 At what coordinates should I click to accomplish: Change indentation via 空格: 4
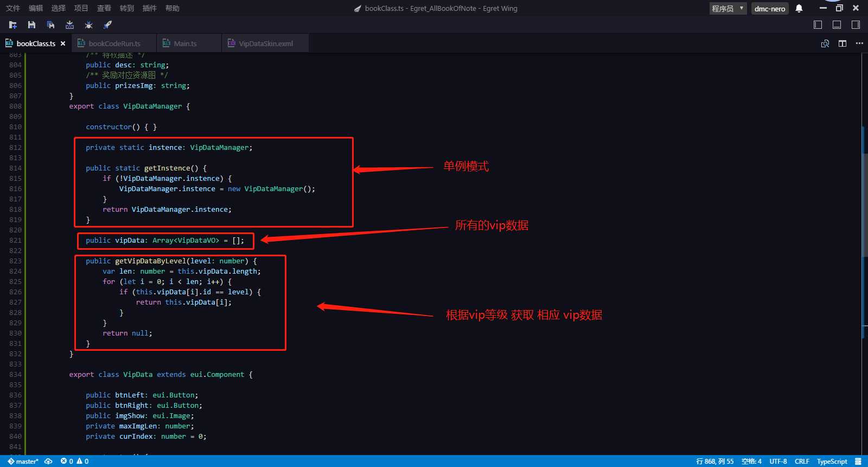point(751,462)
